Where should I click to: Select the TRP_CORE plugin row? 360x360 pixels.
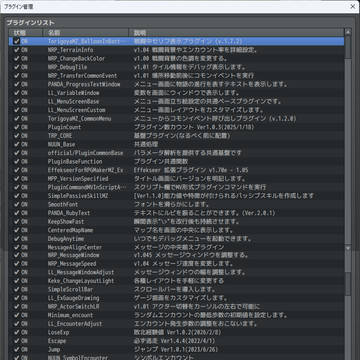177,136
